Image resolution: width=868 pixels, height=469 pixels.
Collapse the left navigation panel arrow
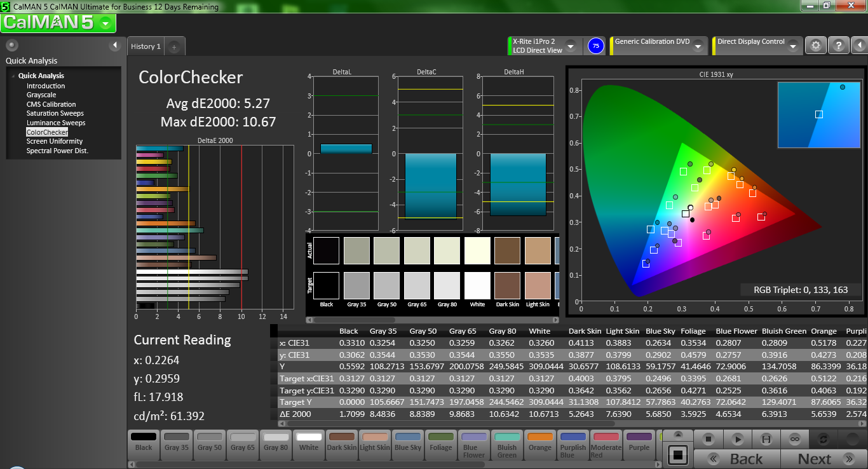[x=115, y=45]
